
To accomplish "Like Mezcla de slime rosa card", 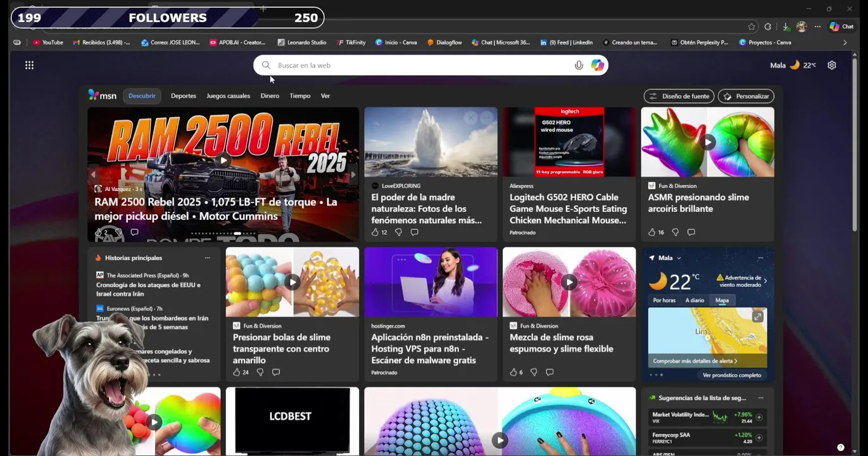I will pyautogui.click(x=513, y=372).
